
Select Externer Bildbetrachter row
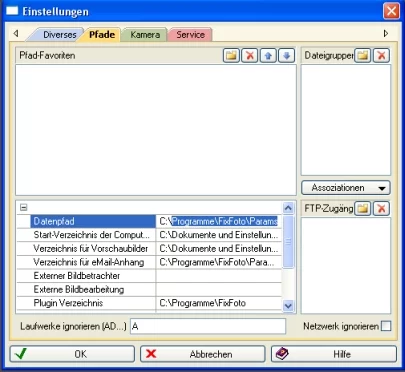[149, 276]
